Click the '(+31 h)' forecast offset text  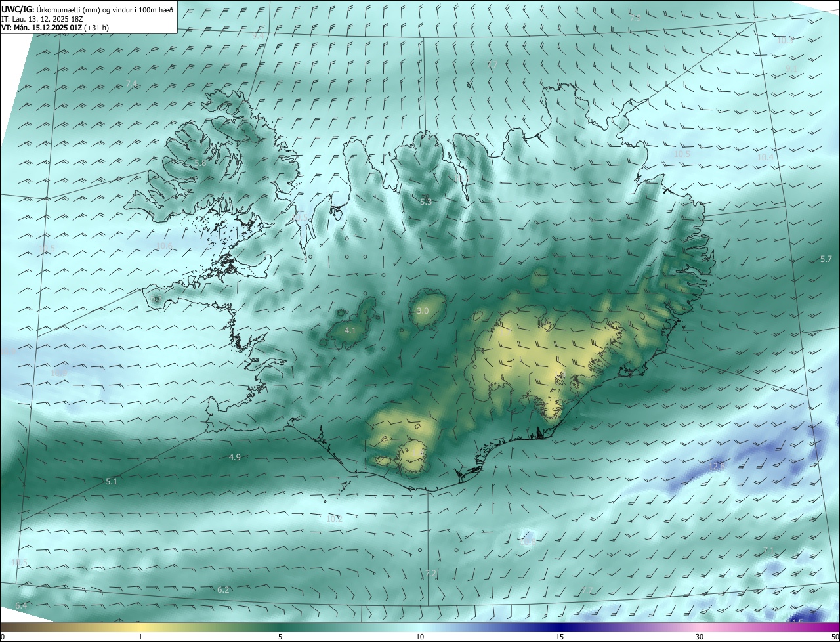point(95,28)
